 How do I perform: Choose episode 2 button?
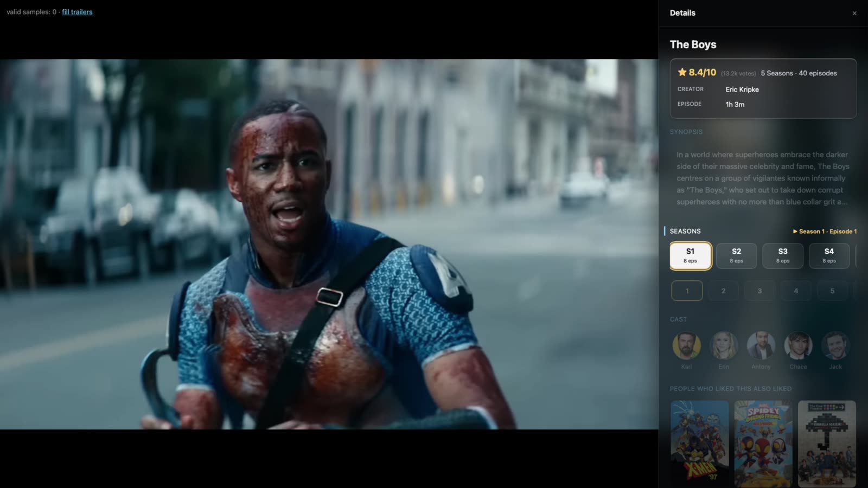tap(723, 291)
